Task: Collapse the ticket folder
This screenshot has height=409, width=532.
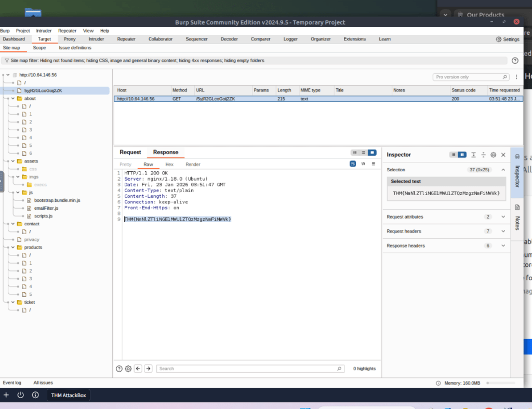Action: [x=13, y=302]
